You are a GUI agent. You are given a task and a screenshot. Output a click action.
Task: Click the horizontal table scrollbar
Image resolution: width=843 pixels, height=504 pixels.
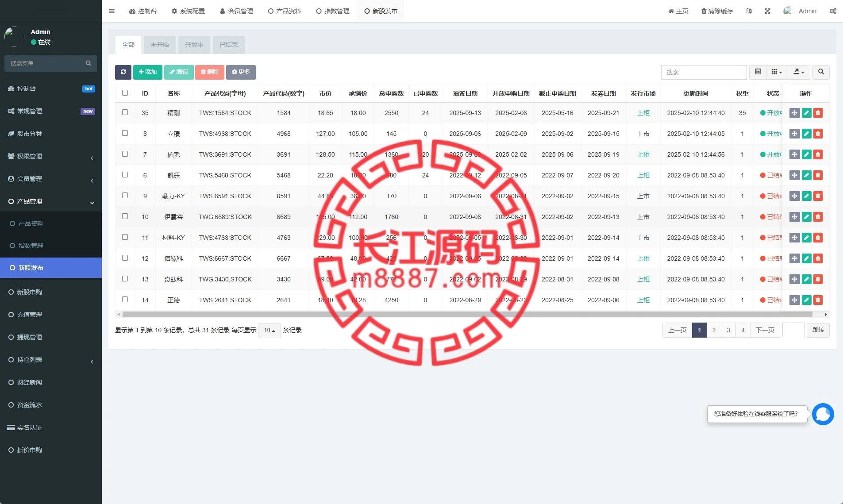pyautogui.click(x=467, y=315)
